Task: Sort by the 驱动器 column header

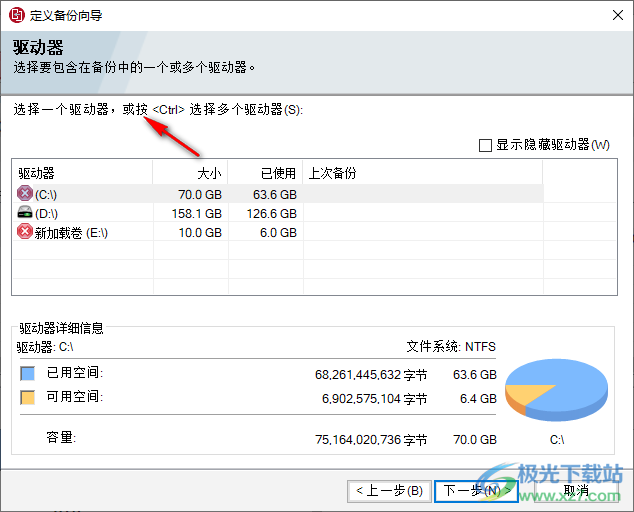Action: tap(82, 173)
